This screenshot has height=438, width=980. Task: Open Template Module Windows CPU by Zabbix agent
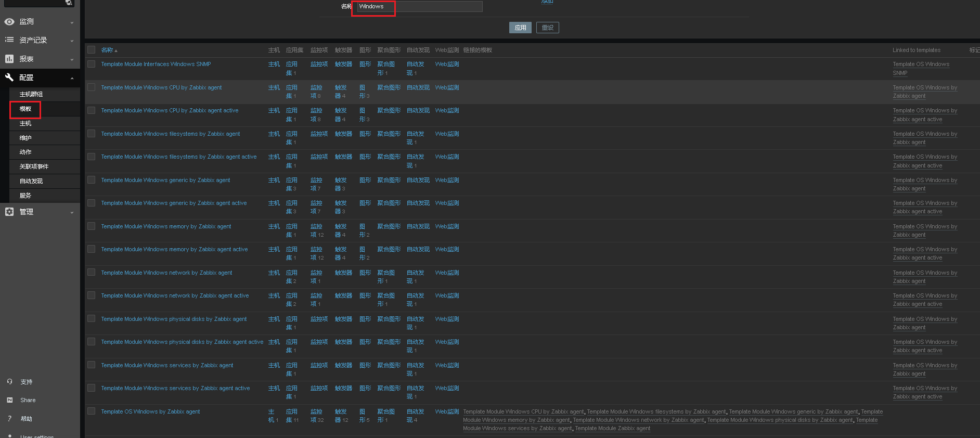(x=161, y=87)
